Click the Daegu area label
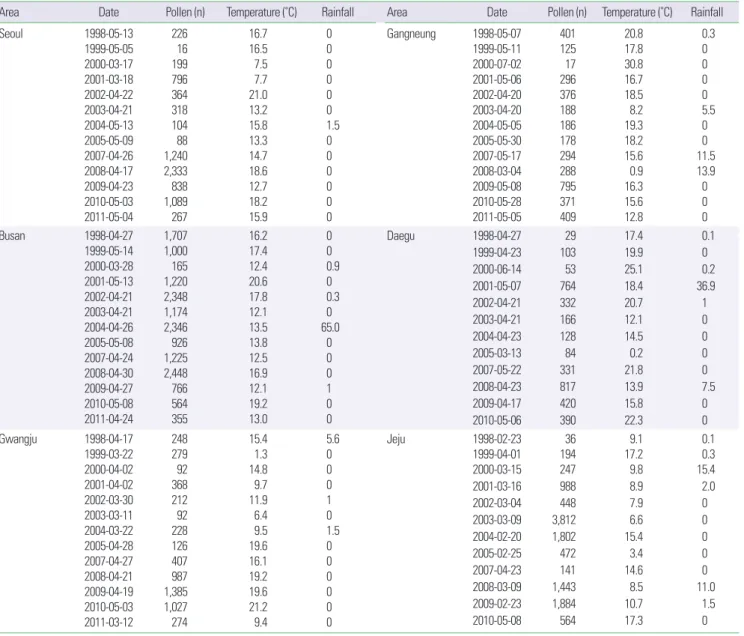 click(400, 236)
